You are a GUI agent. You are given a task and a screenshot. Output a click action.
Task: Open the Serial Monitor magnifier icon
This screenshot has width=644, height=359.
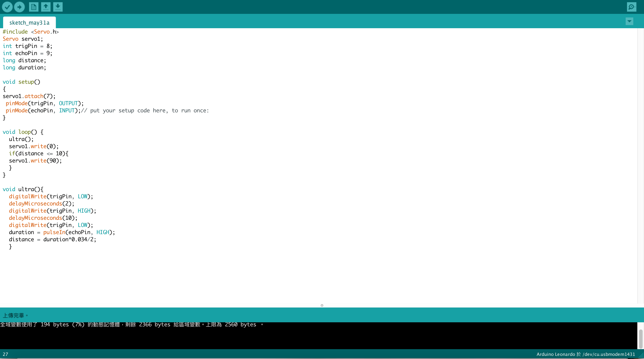click(x=631, y=7)
